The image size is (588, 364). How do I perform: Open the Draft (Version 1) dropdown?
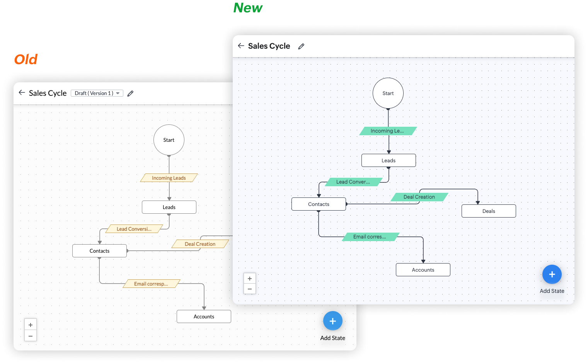coord(97,93)
